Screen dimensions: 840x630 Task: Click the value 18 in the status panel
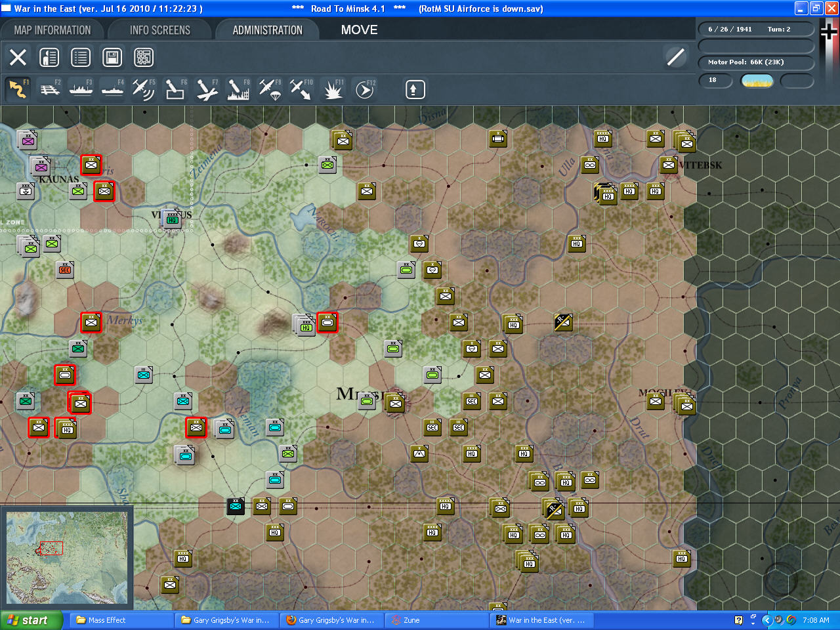click(713, 80)
